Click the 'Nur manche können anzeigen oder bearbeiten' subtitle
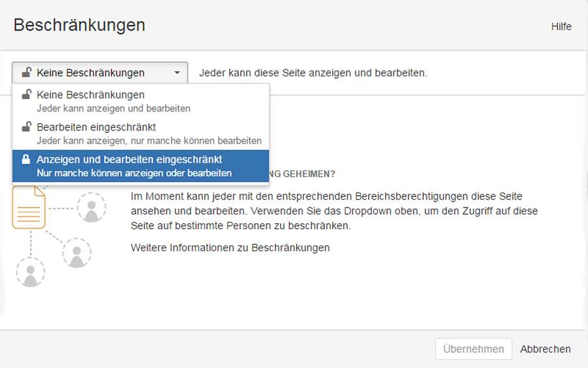This screenshot has height=368, width=588. [134, 173]
